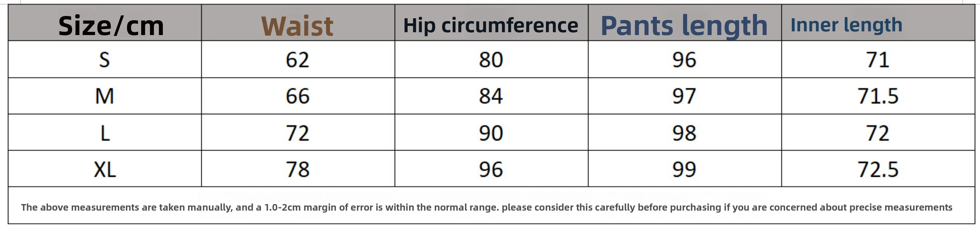Select the S size row label

pyautogui.click(x=104, y=60)
